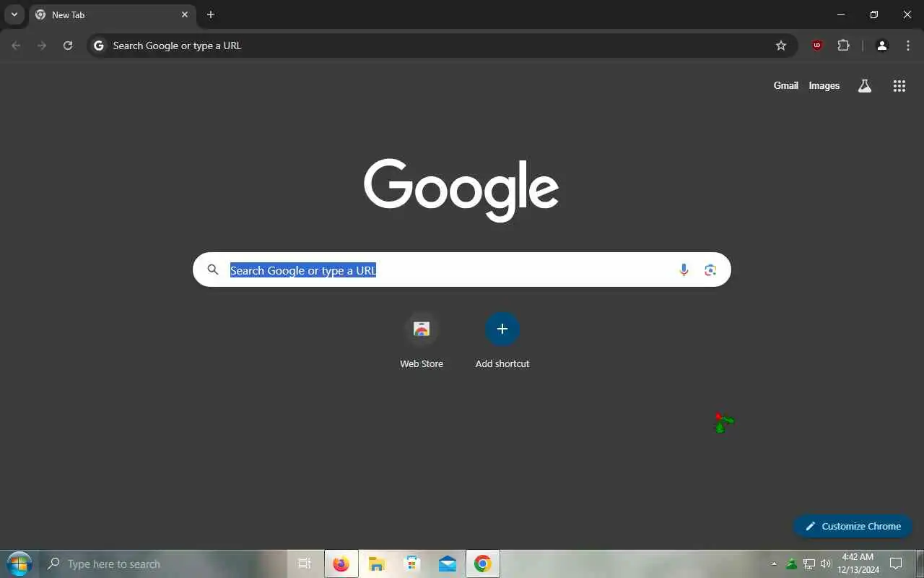This screenshot has width=924, height=578.
Task: Open Search Labs flask icon
Action: [x=865, y=86]
